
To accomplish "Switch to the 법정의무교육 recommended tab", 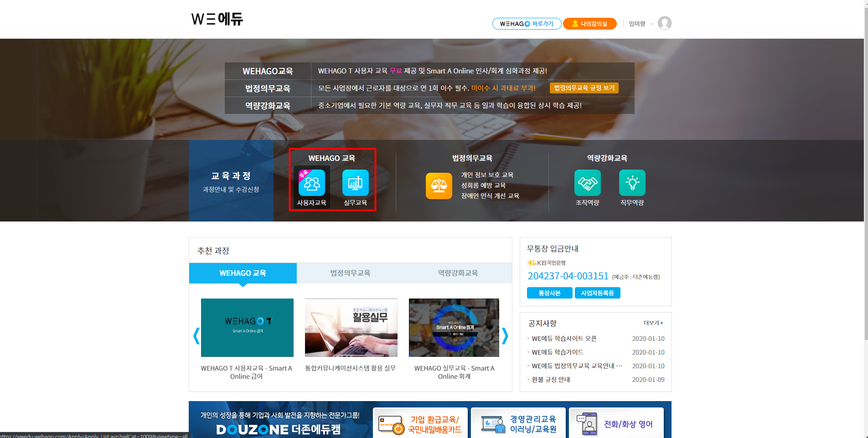I will pyautogui.click(x=350, y=273).
